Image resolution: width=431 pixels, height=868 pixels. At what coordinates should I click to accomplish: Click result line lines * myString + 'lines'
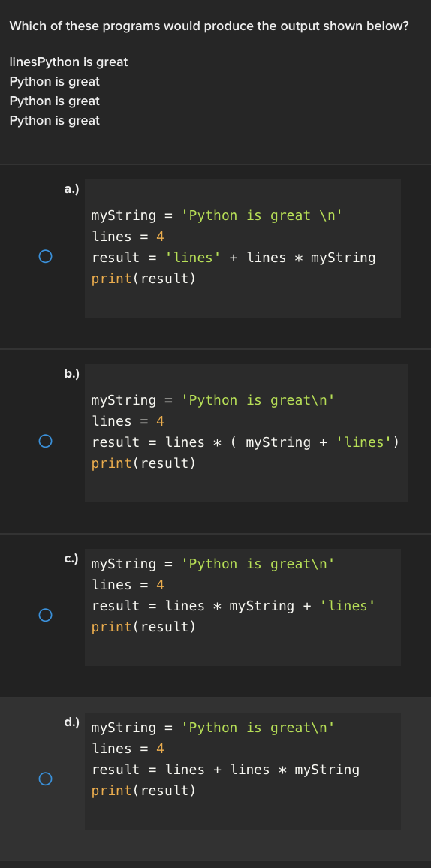click(234, 606)
